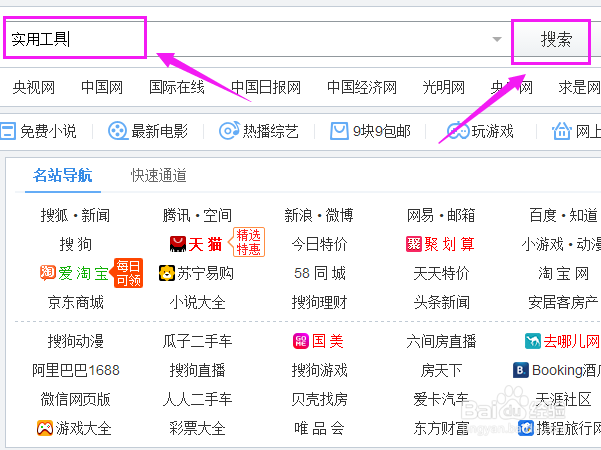Open the 最新电影 link
This screenshot has height=450, width=601.
pyautogui.click(x=159, y=131)
